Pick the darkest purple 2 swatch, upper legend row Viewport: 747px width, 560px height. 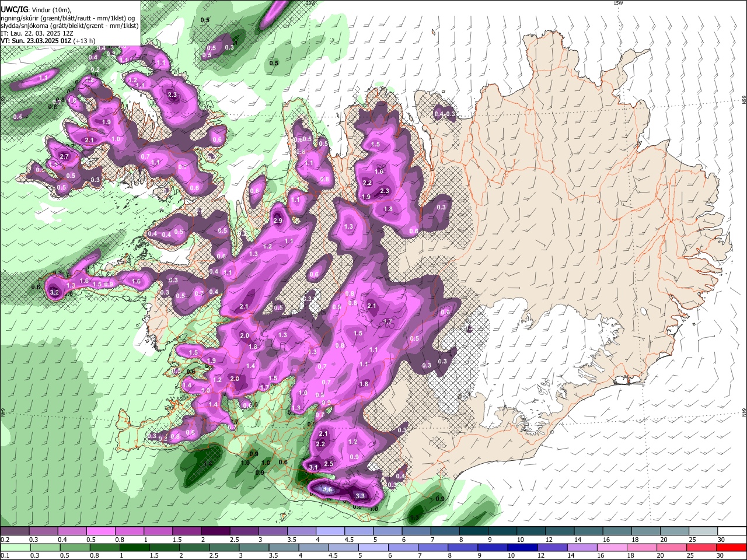click(215, 531)
